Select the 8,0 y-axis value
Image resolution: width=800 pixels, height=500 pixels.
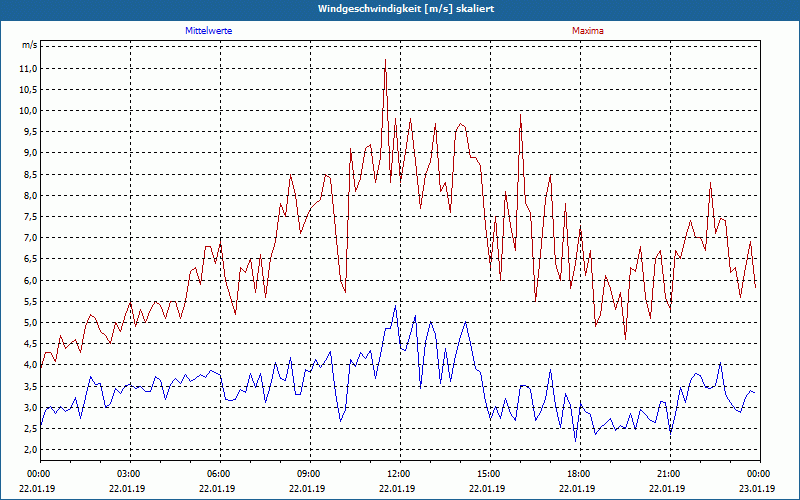[x=30, y=196]
